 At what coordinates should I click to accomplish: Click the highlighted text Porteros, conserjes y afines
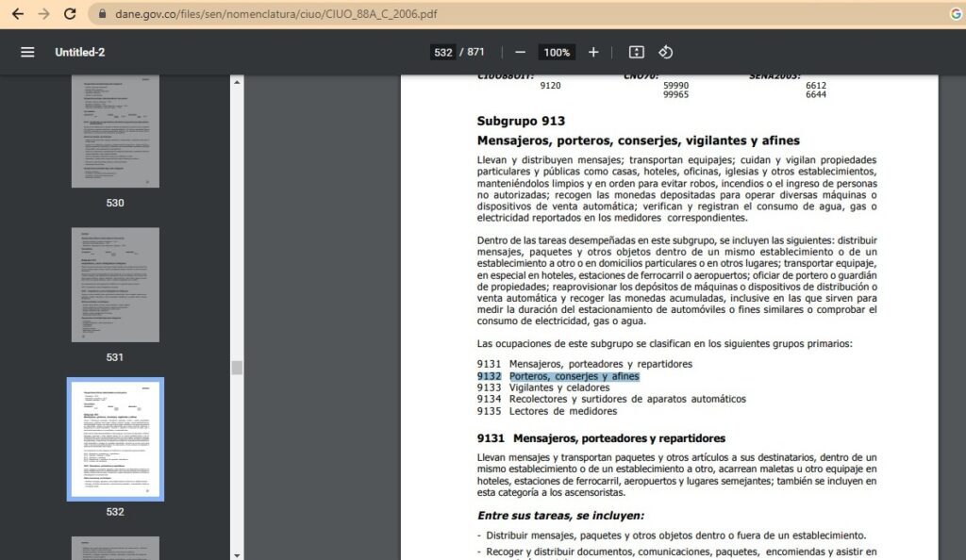pyautogui.click(x=574, y=376)
